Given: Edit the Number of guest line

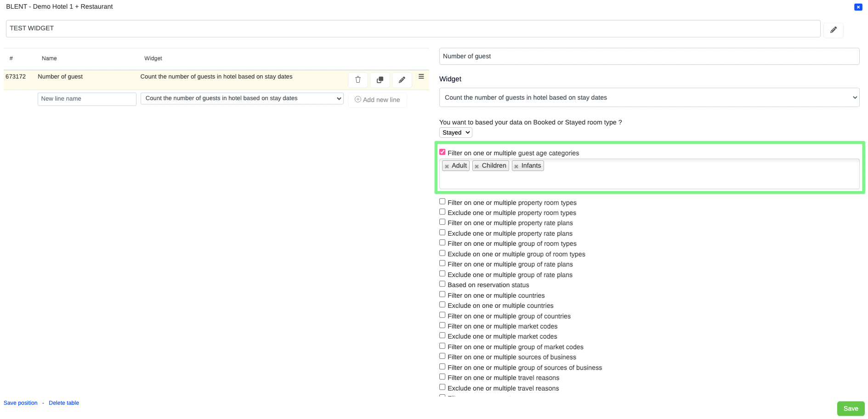Looking at the screenshot, I should click(402, 80).
